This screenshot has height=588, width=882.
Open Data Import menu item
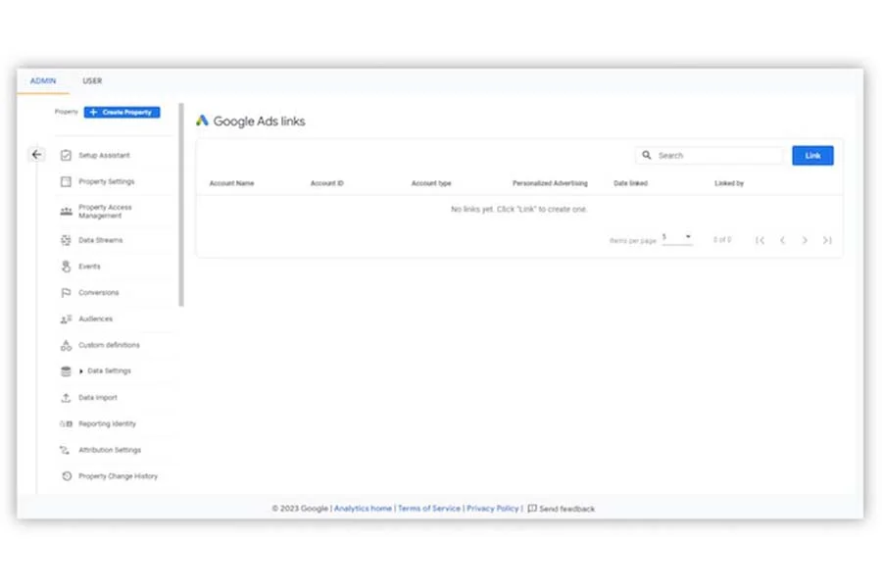98,398
